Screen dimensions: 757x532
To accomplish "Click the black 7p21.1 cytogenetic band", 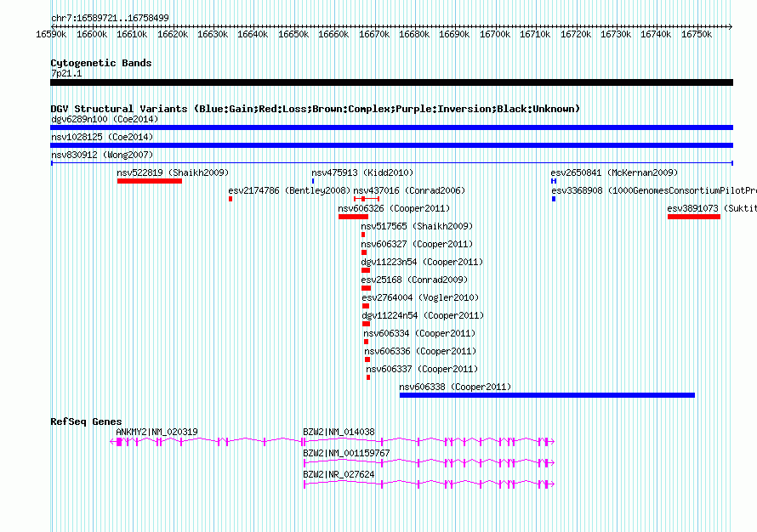I will pos(391,82).
